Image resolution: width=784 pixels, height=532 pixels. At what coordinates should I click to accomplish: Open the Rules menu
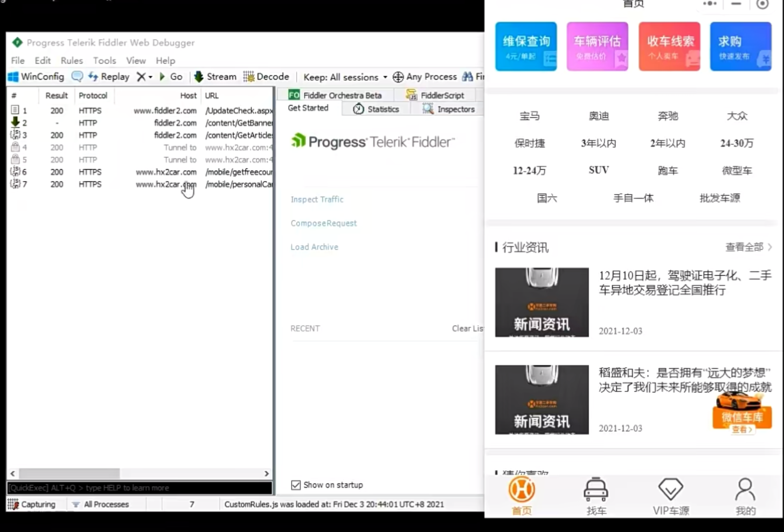pyautogui.click(x=72, y=60)
